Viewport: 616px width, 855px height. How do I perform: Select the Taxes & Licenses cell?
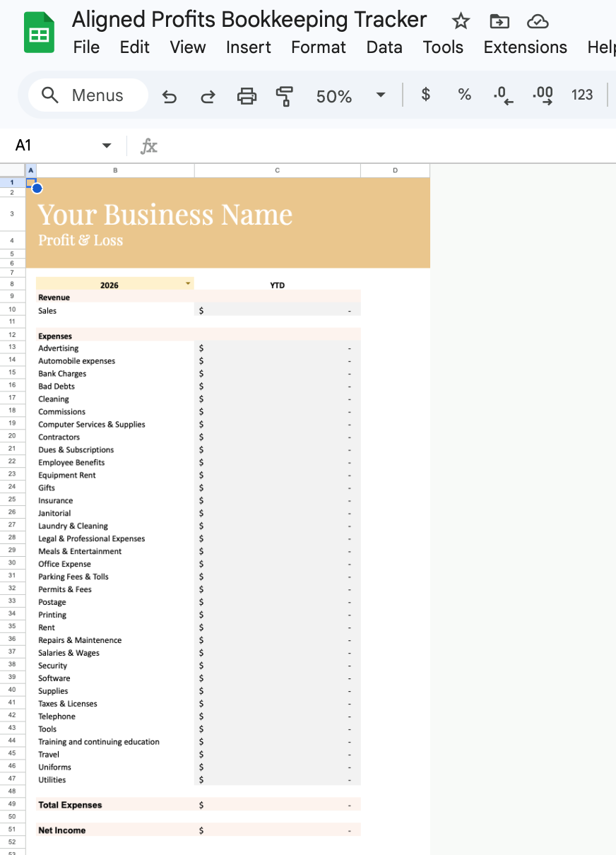pyautogui.click(x=115, y=704)
